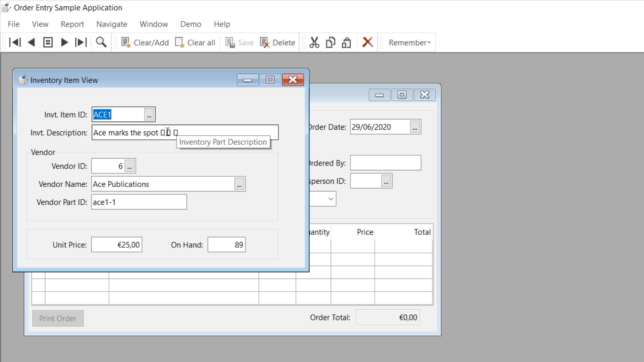Screen dimensions: 644x362
Task: Click into the Vendor Part ID field
Action: pyautogui.click(x=139, y=202)
